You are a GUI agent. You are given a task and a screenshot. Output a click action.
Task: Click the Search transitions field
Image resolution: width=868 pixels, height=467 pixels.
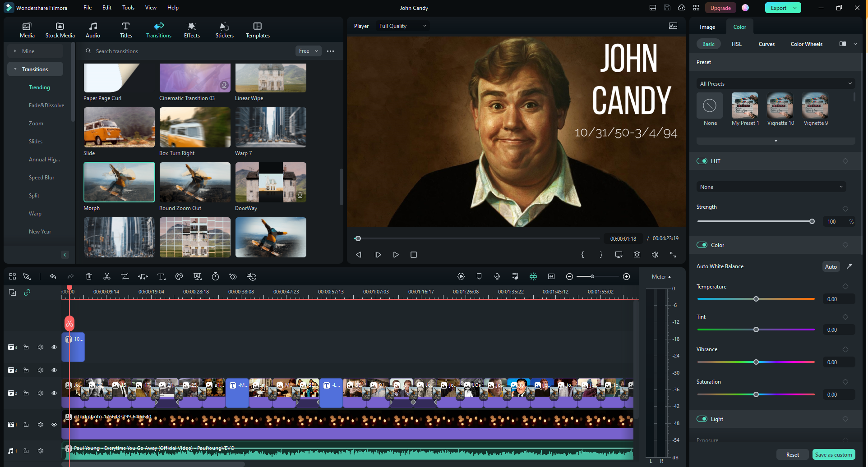click(x=187, y=51)
